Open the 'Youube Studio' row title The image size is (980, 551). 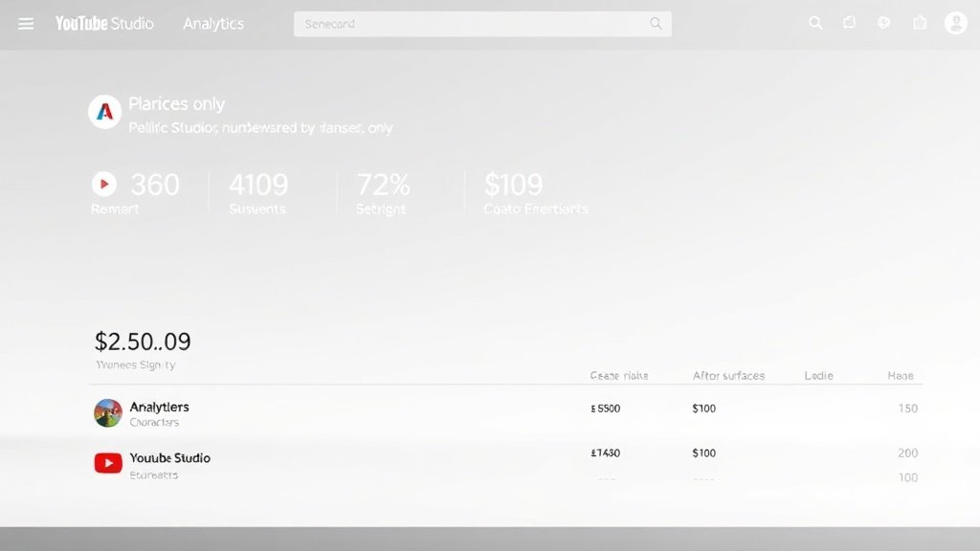pos(170,458)
